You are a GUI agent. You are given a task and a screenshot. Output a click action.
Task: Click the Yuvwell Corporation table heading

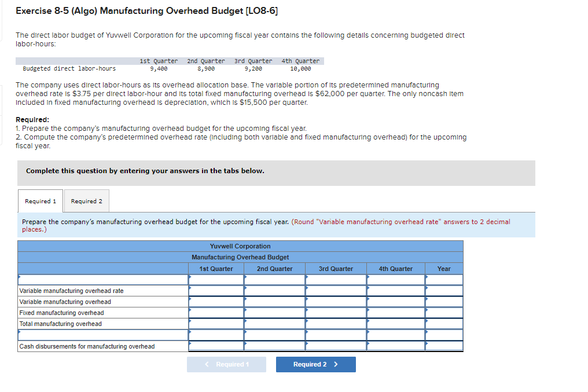240,246
